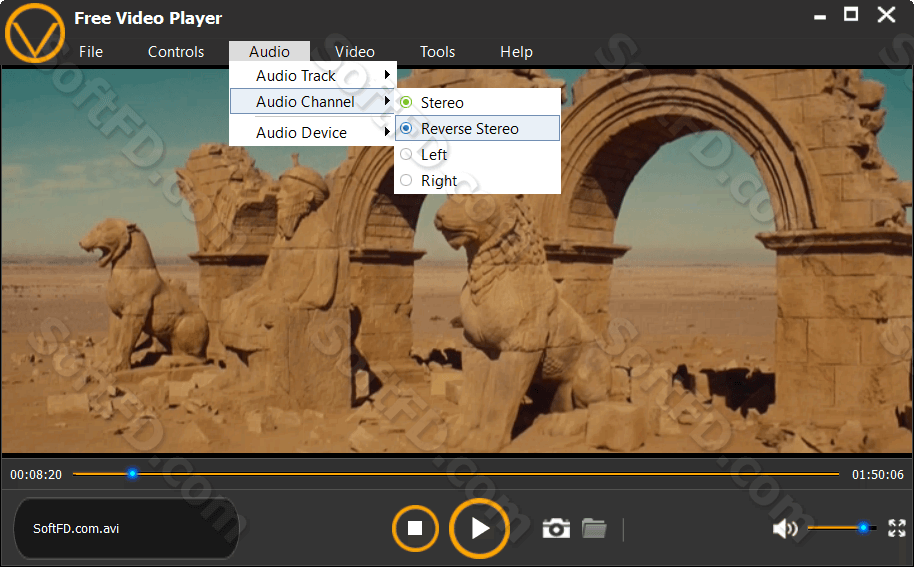
Task: Select the Stereo audio channel option
Action: click(x=477, y=103)
